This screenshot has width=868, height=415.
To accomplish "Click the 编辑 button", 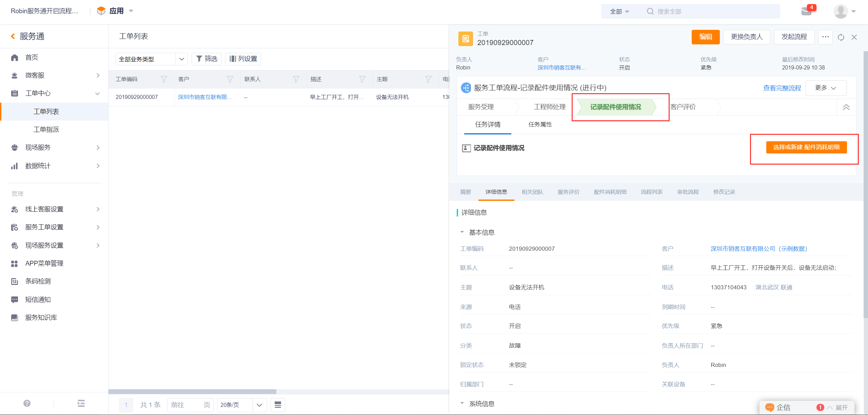I will (x=706, y=37).
